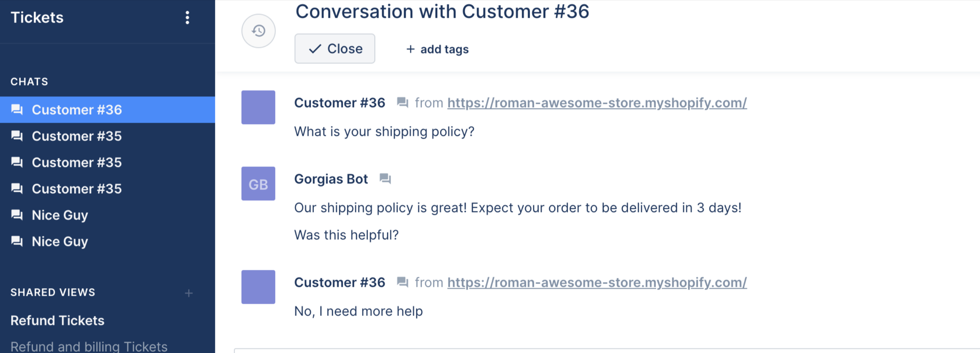
Task: Open the shopify store link in last message
Action: (597, 282)
